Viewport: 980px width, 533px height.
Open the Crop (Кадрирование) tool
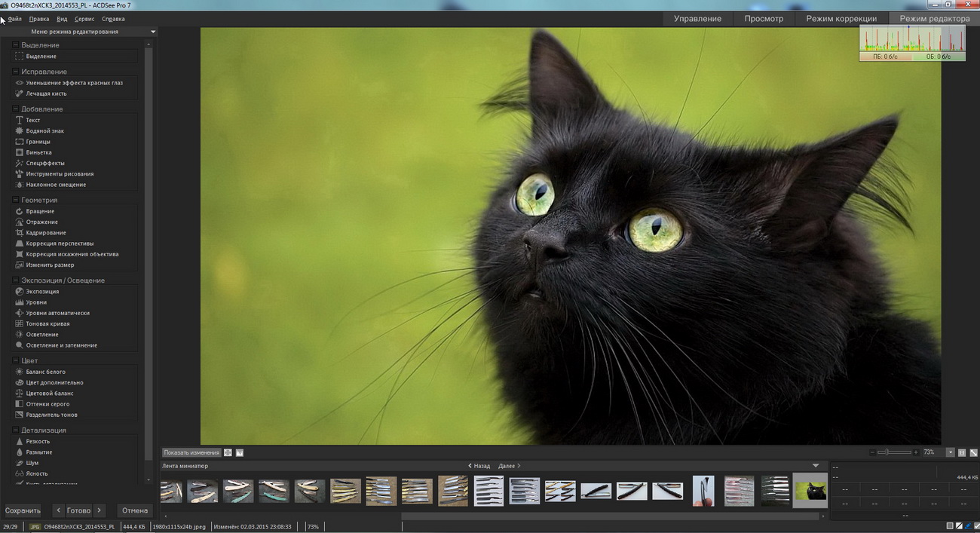[46, 233]
